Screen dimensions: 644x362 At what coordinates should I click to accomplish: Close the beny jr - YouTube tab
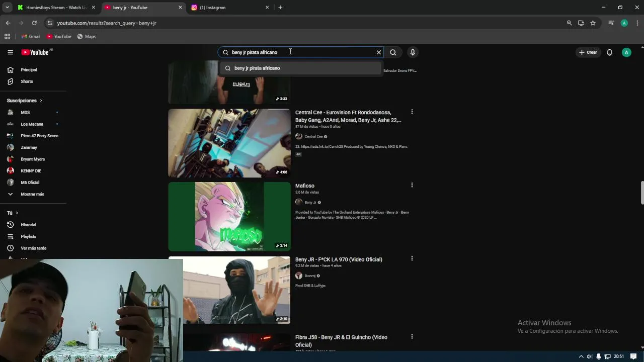click(181, 8)
